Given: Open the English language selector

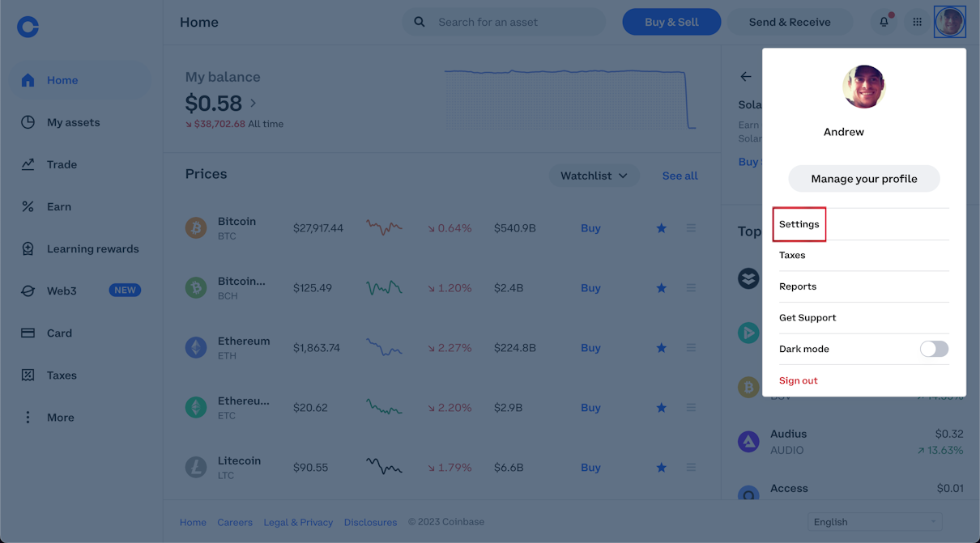Looking at the screenshot, I should (875, 522).
